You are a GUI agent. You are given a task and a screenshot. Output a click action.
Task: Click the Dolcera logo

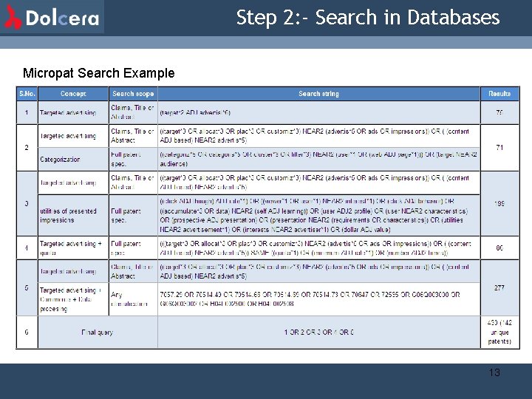click(x=52, y=17)
